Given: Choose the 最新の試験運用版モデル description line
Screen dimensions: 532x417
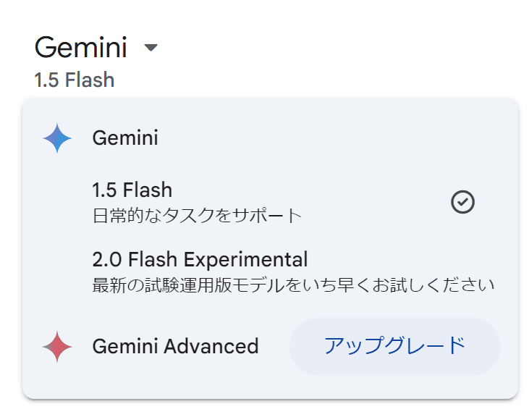Looking at the screenshot, I should click(x=293, y=285).
